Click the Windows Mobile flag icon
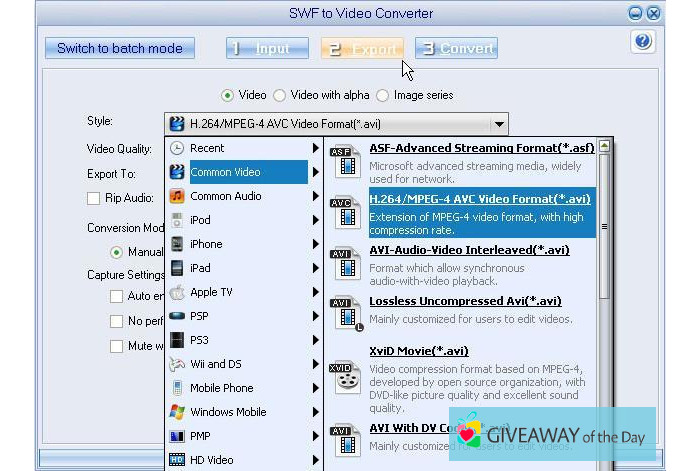This screenshot has width=700, height=471. pos(177,412)
